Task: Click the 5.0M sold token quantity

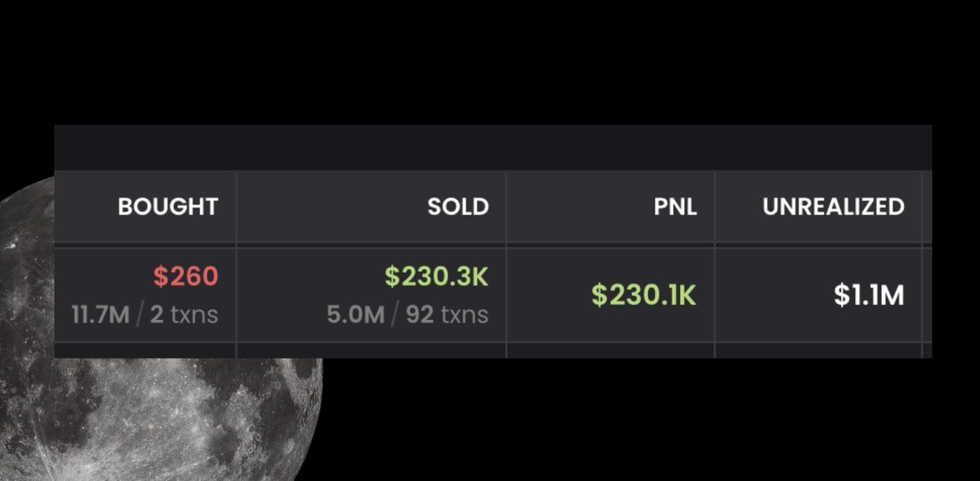Action: click(x=355, y=314)
